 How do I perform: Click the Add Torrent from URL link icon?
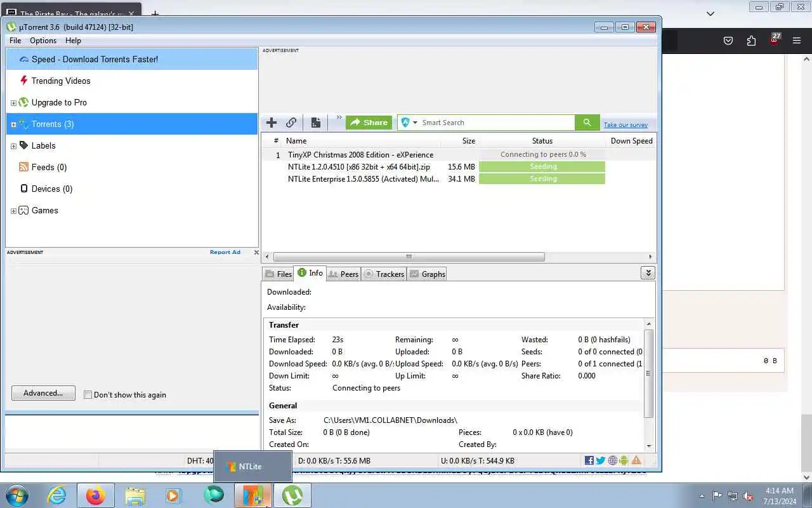(x=291, y=123)
